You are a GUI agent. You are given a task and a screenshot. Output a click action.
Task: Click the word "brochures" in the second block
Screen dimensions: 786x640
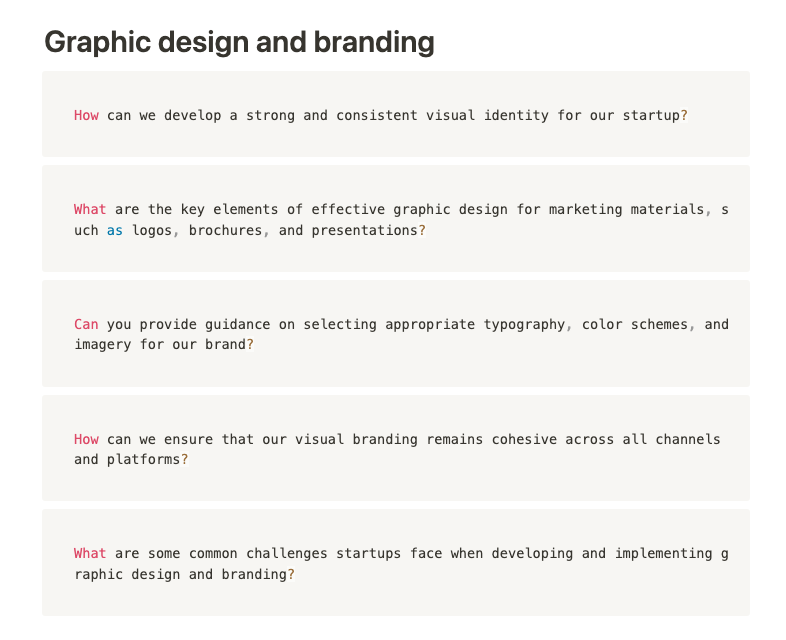coord(225,230)
